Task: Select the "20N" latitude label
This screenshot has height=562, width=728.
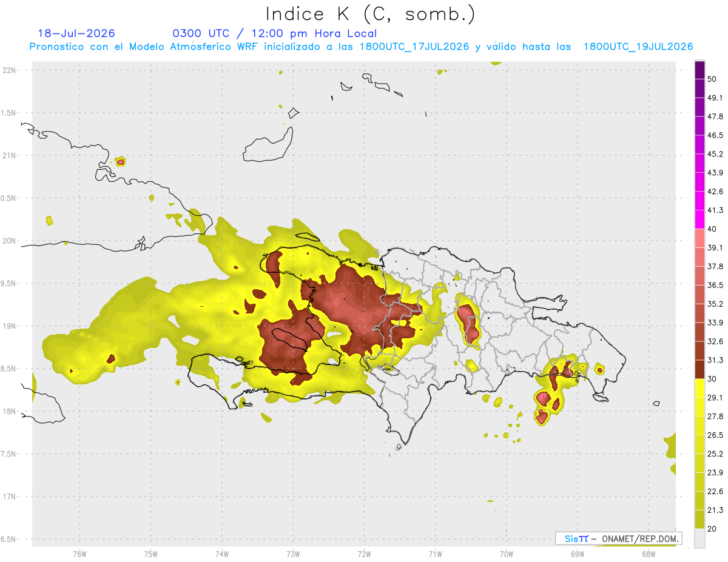Action: tap(9, 241)
